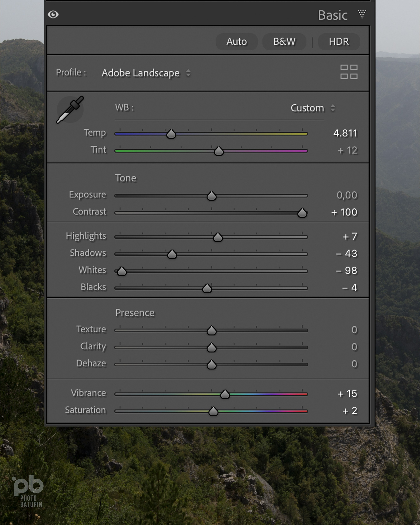This screenshot has width=420, height=525.
Task: Click the Blacks value – 4 field
Action: pyautogui.click(x=349, y=288)
